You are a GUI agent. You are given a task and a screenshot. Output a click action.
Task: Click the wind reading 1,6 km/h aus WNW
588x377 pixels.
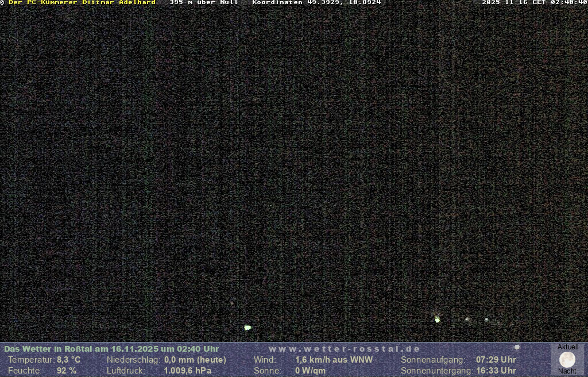click(334, 360)
